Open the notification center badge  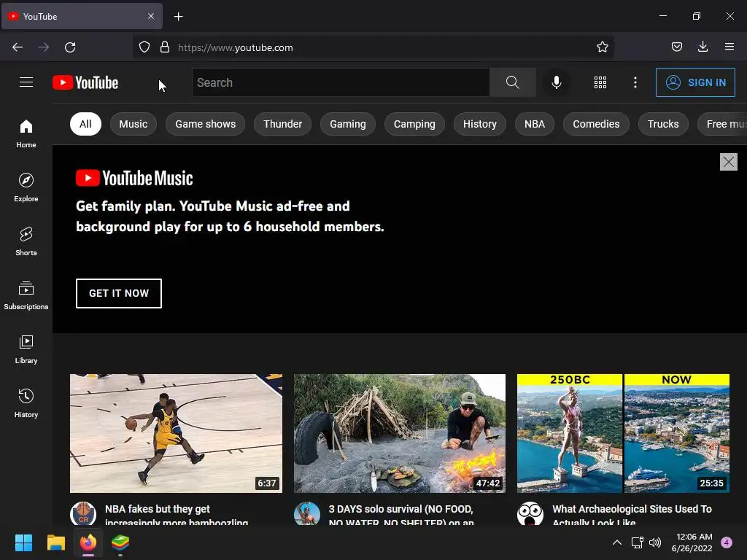point(727,542)
